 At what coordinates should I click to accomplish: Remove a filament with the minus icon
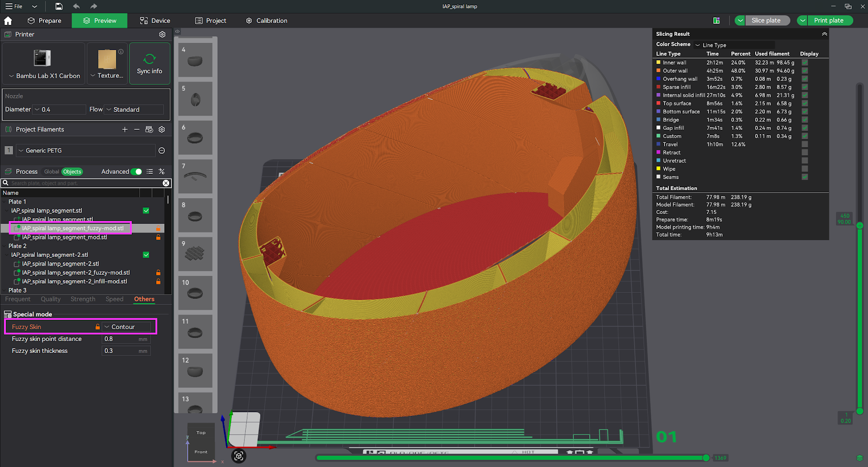[137, 129]
